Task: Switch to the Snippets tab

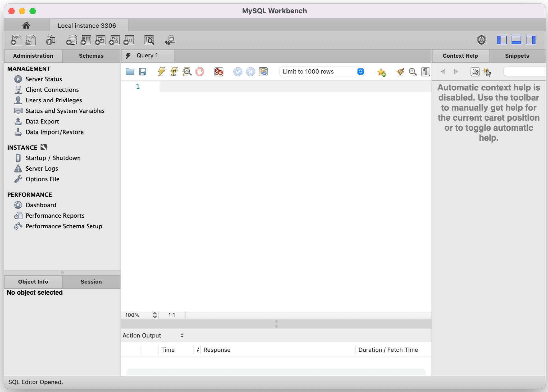Action: point(517,56)
